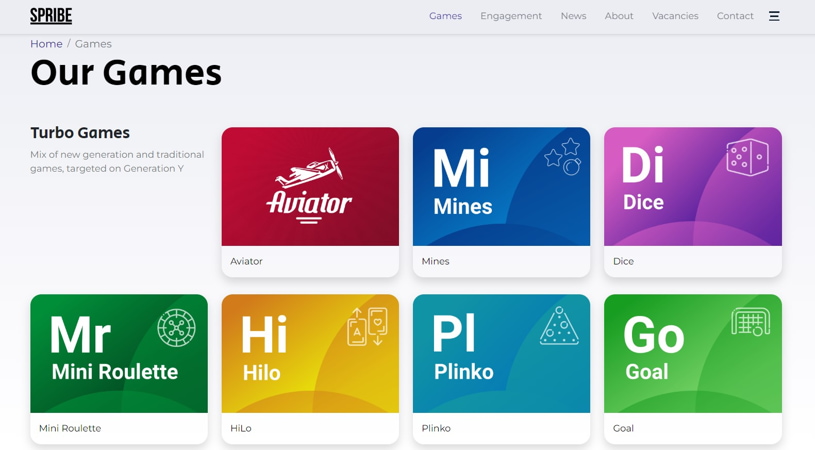Click the 'Mix of new generation' description
815x450 pixels.
point(117,162)
